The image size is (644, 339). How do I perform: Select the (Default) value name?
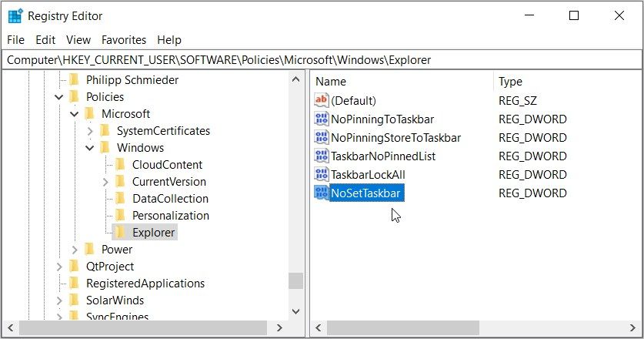pos(354,101)
